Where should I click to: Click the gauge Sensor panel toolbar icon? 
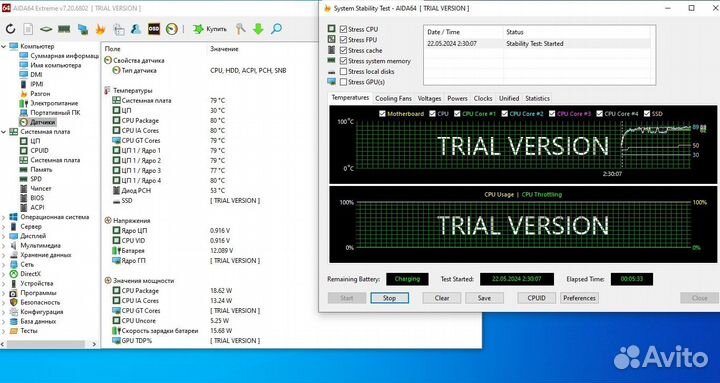[x=172, y=29]
